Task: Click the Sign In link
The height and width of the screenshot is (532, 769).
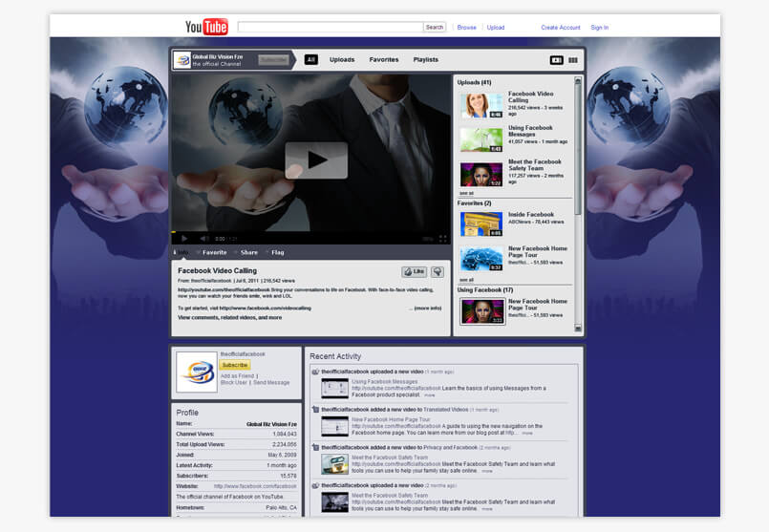Action: click(599, 28)
